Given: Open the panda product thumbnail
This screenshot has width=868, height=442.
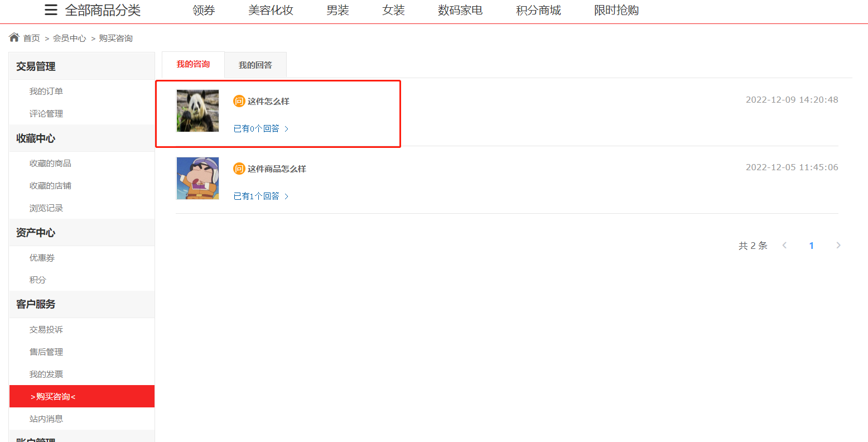Looking at the screenshot, I should pos(197,110).
